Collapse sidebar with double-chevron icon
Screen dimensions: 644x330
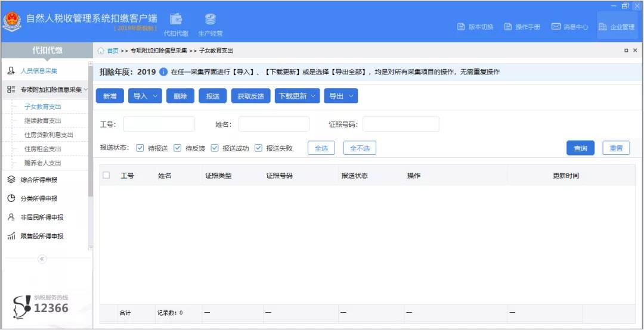click(x=42, y=259)
